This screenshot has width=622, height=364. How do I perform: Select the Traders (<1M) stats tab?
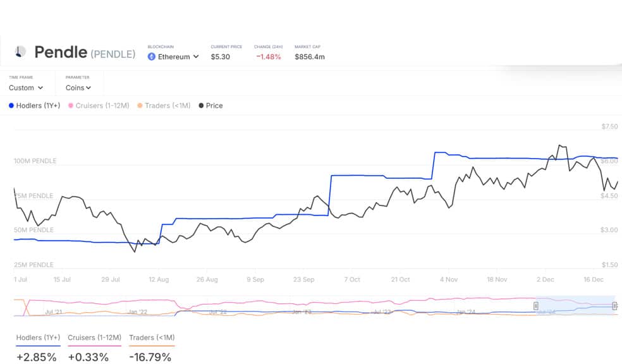[x=152, y=337]
